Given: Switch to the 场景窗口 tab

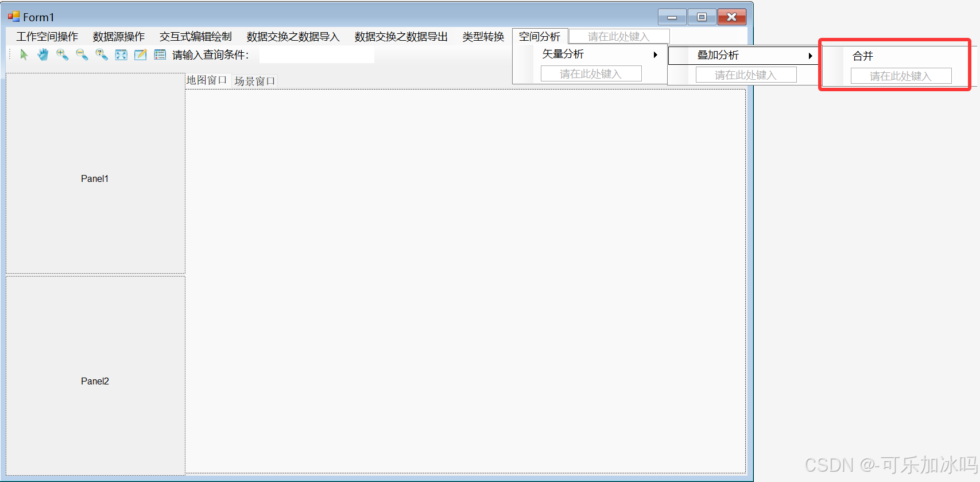Looking at the screenshot, I should click(x=255, y=81).
